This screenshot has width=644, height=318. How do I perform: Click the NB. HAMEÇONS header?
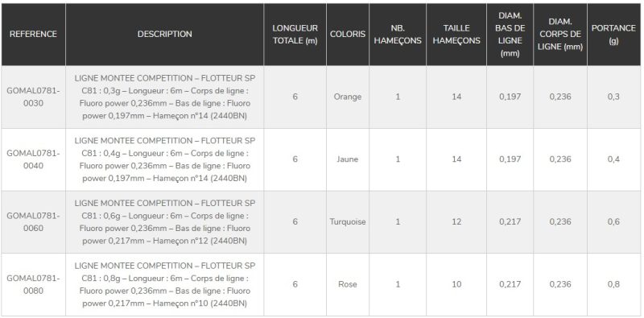pos(398,35)
